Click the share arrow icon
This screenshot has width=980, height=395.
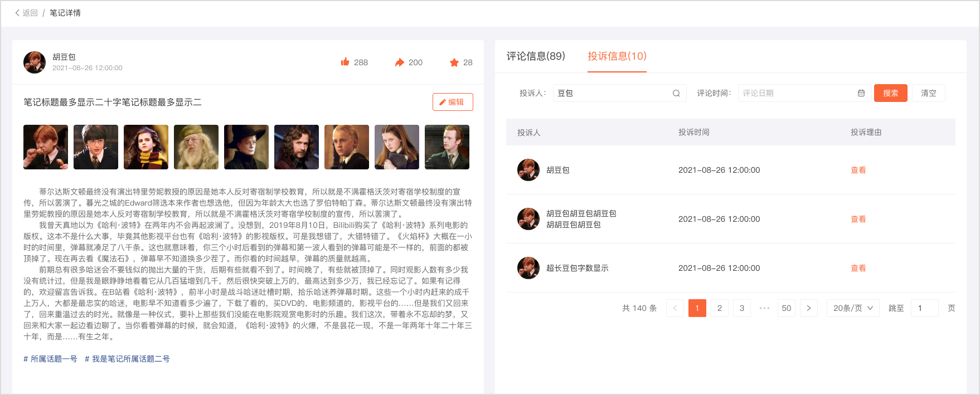tap(399, 62)
